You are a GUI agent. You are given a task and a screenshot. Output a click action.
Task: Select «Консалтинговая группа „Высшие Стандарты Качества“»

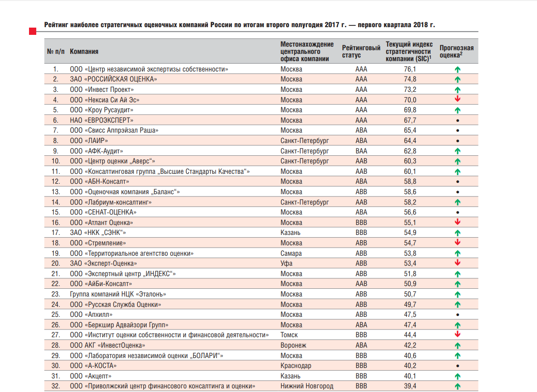coord(160,172)
